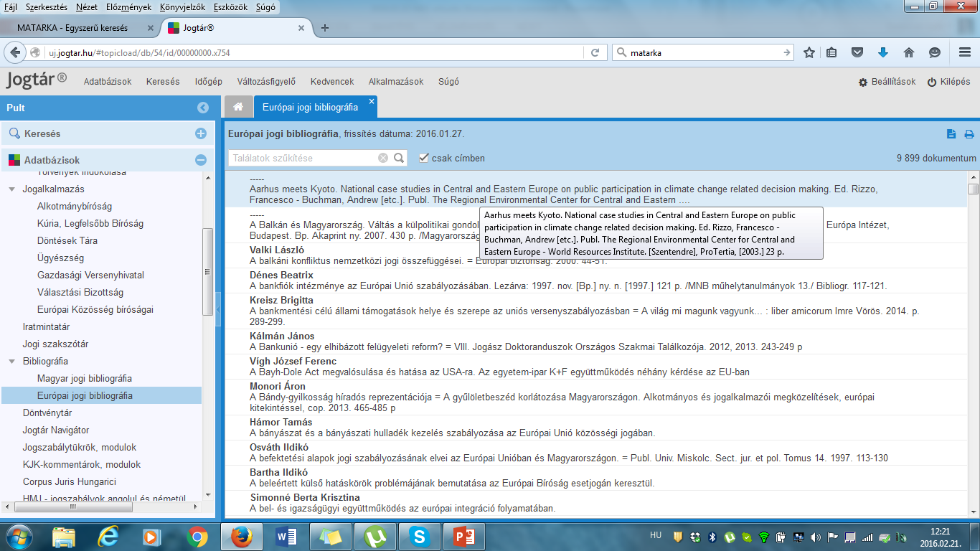
Task: Show downloads arrow icon
Action: tap(883, 52)
